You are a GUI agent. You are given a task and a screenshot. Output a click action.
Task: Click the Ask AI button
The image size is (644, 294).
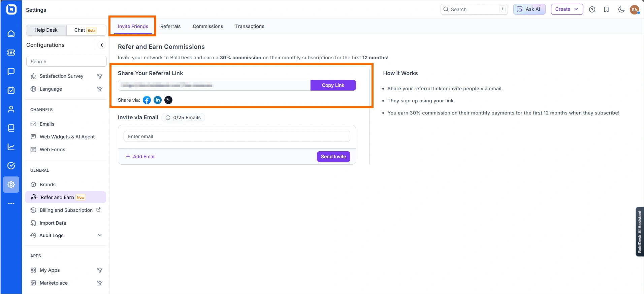pyautogui.click(x=529, y=9)
